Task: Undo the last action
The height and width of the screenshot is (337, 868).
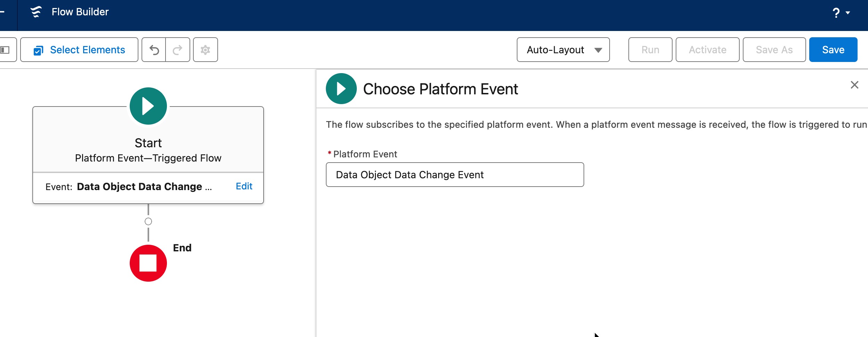Action: coord(154,50)
